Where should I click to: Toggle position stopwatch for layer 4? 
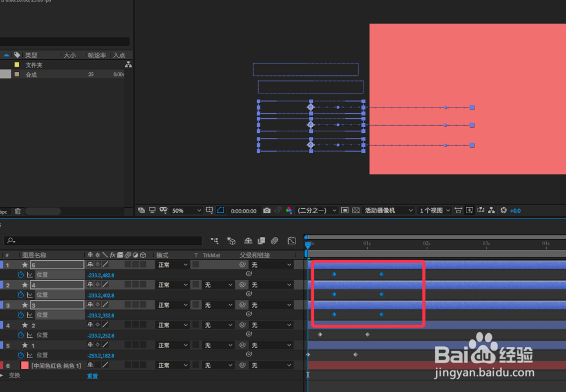point(20,295)
